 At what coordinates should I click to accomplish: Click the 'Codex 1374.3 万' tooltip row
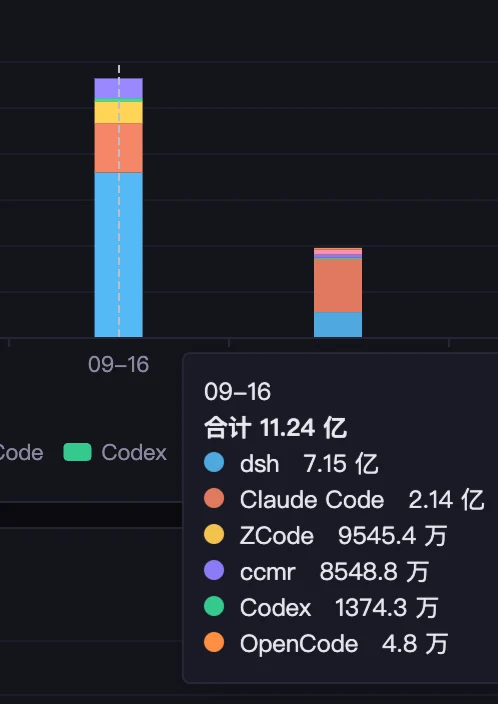(321, 607)
